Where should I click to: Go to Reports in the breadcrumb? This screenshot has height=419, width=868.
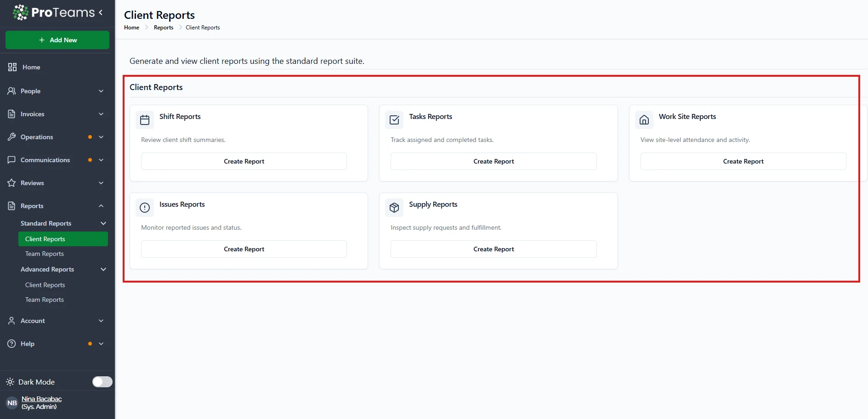[x=164, y=28]
